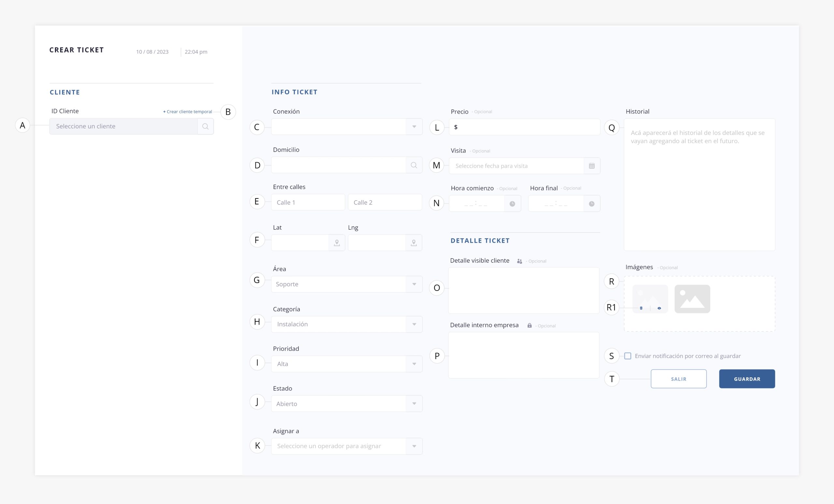Click the map pin icon in Lat field
This screenshot has height=504, width=834.
tap(337, 243)
